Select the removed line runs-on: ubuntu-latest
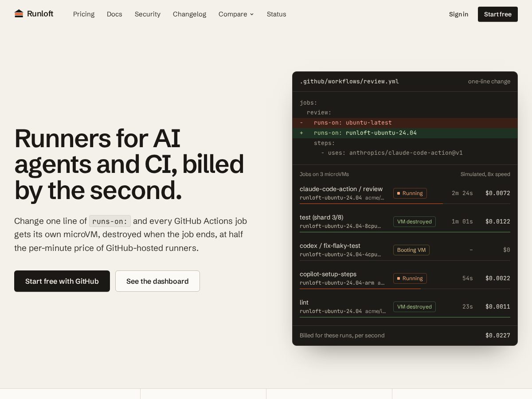The image size is (532, 399). [x=405, y=123]
